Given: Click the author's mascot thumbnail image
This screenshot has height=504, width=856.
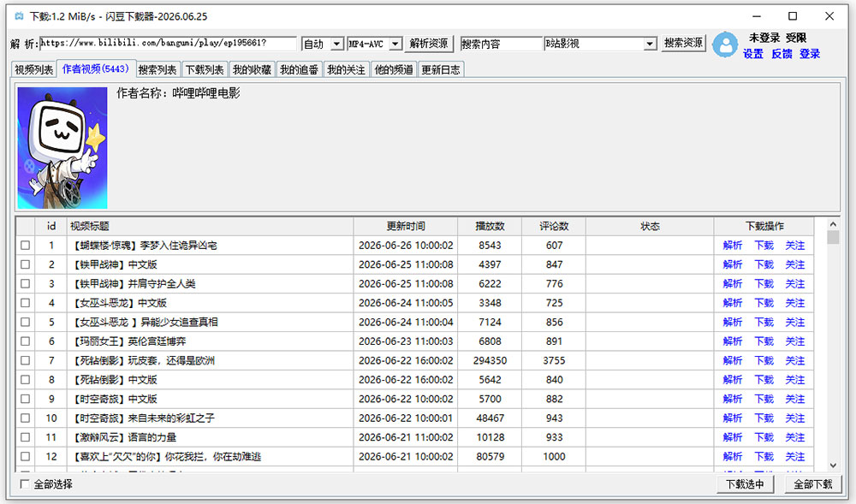Looking at the screenshot, I should 62,148.
